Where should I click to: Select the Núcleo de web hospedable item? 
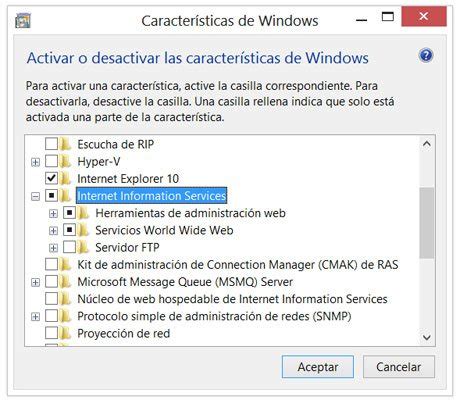[x=232, y=299]
